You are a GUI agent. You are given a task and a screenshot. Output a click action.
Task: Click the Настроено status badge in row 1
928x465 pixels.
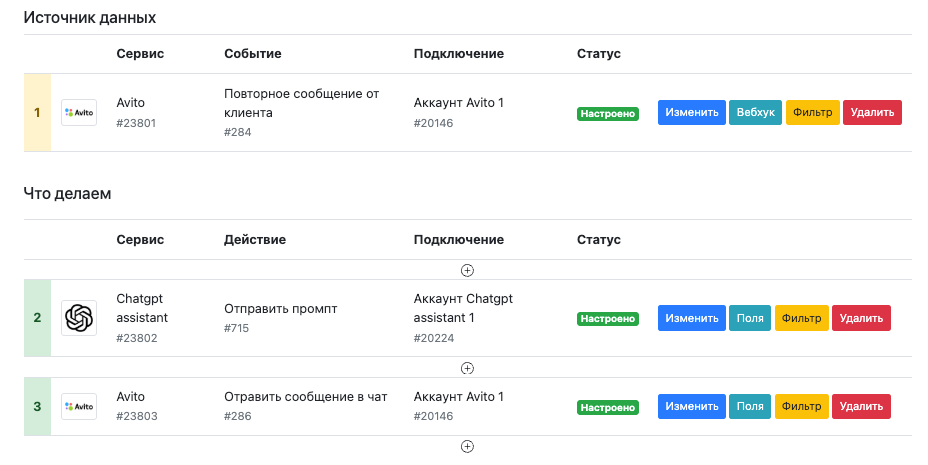tap(608, 114)
